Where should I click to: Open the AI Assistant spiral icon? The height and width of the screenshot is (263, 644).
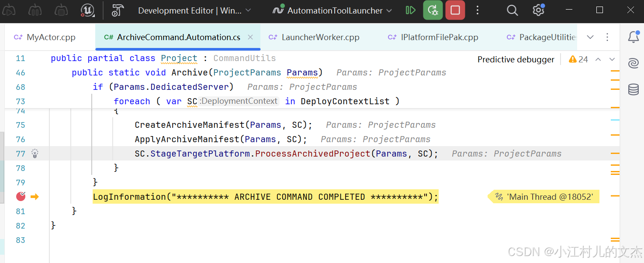[x=634, y=64]
